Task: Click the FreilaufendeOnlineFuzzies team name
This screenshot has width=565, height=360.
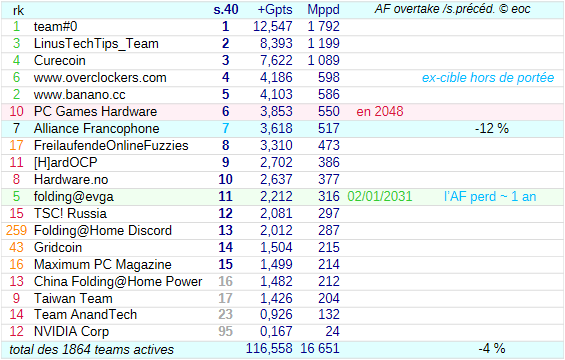Action: point(111,146)
